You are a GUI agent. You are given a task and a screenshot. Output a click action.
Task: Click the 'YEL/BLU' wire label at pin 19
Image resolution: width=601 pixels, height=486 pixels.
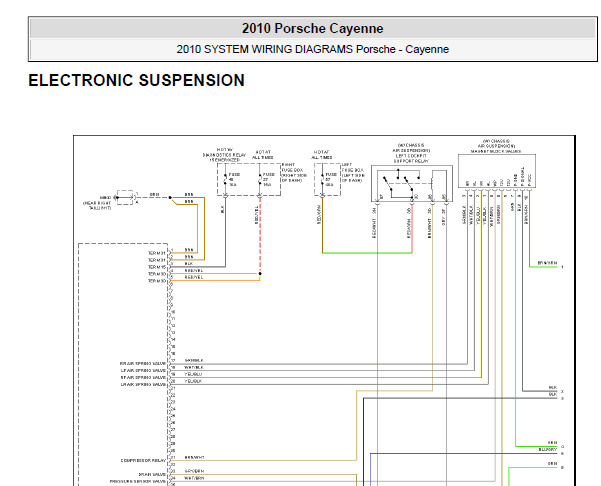[193, 374]
